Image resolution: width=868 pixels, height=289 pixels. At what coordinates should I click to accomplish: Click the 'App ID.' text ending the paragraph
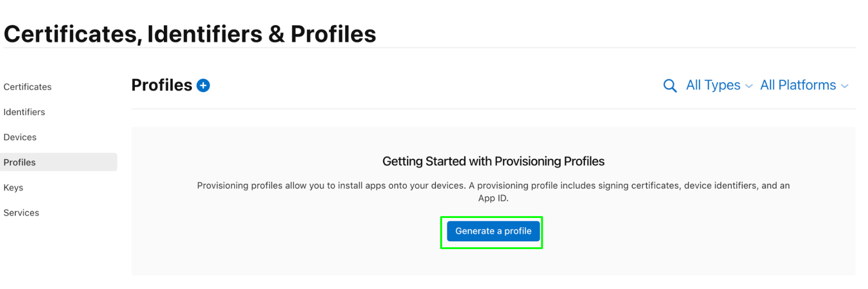(x=494, y=198)
